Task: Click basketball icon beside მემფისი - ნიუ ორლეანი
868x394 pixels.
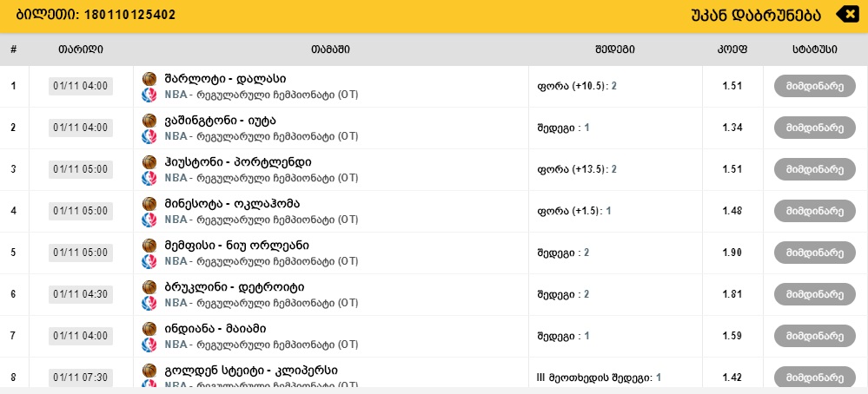Action: click(149, 245)
